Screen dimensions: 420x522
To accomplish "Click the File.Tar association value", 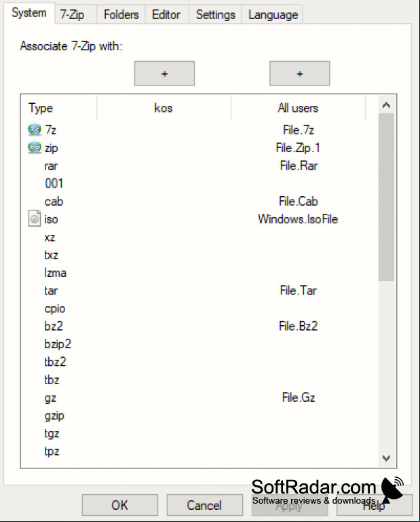I will 298,291.
